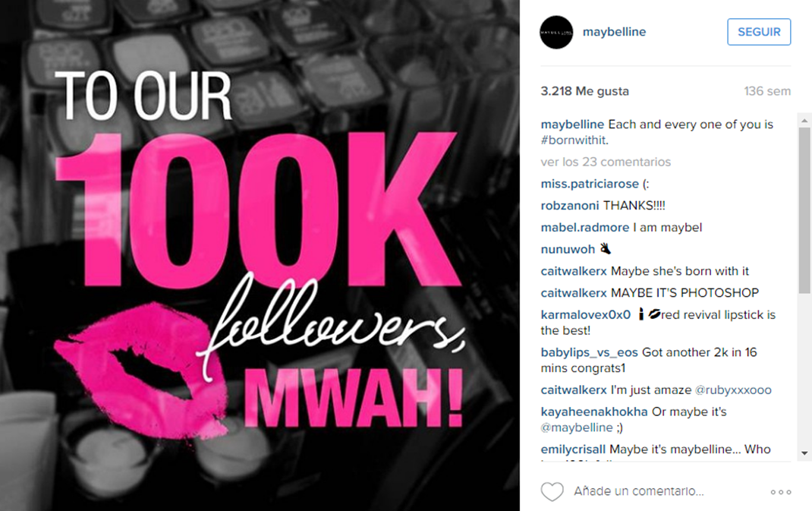The image size is (812, 511).
Task: Open the three-dots more options menu
Action: tap(781, 492)
